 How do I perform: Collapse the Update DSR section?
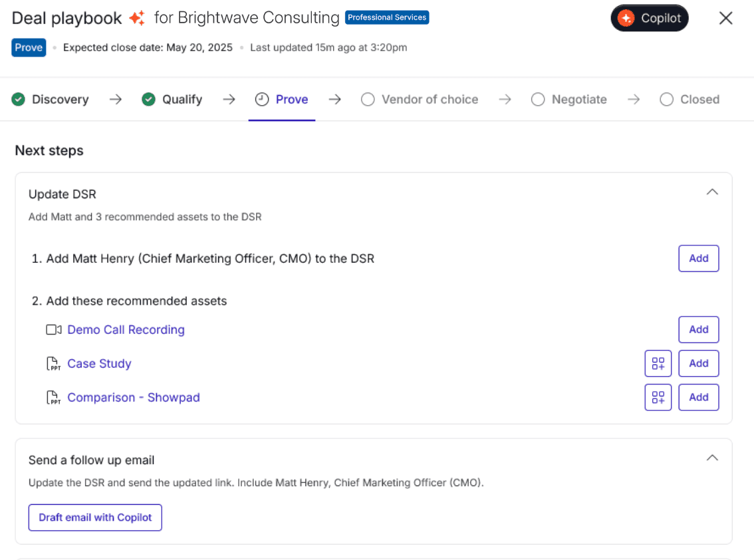point(711,192)
